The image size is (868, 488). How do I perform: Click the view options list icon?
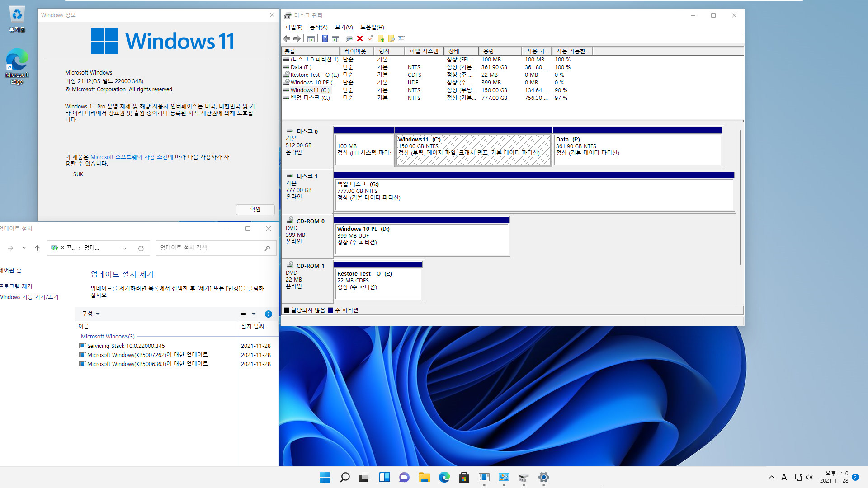coord(243,314)
